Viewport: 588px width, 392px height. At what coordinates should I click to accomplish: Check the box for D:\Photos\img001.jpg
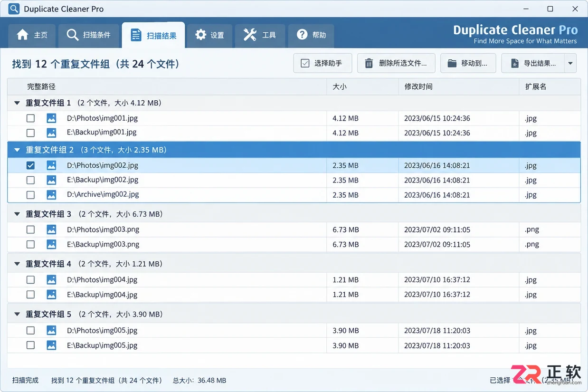(x=30, y=118)
